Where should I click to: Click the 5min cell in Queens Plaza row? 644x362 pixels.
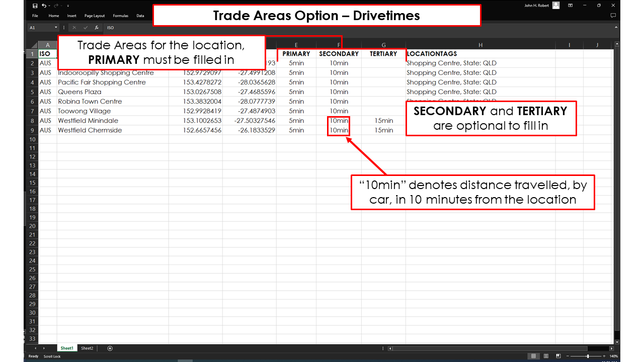point(296,92)
